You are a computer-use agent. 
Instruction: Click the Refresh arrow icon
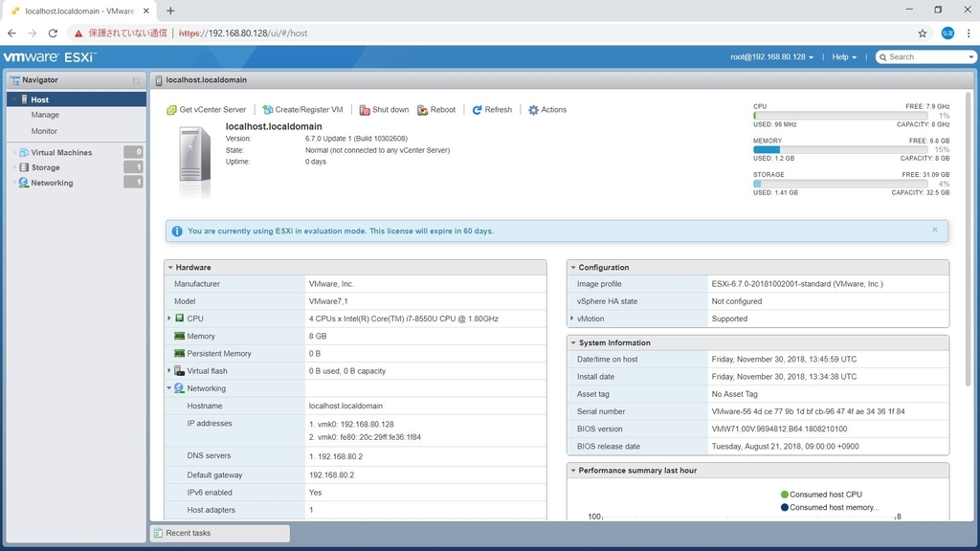[x=477, y=110]
